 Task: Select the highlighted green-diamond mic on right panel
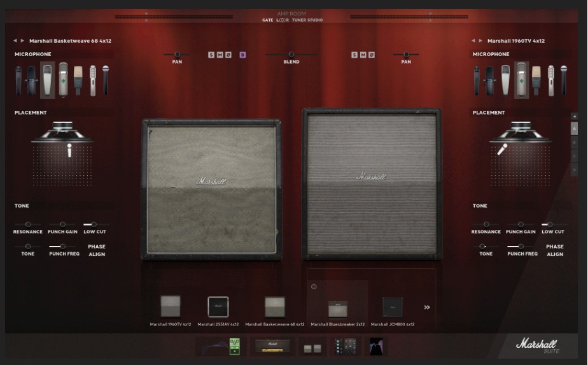point(521,80)
